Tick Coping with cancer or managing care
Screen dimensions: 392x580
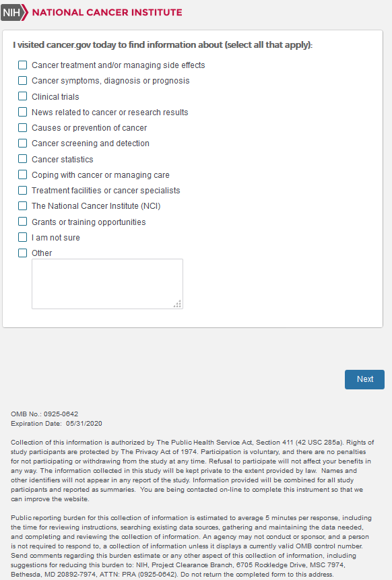click(x=22, y=174)
